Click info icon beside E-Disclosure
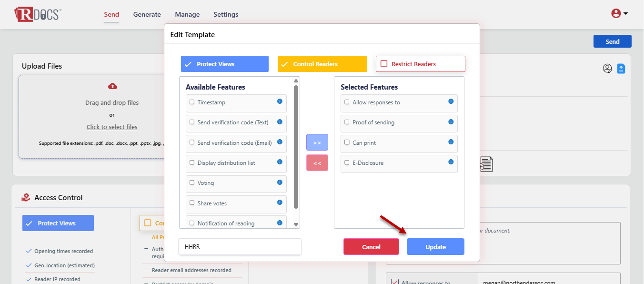The height and width of the screenshot is (284, 644). (x=451, y=162)
